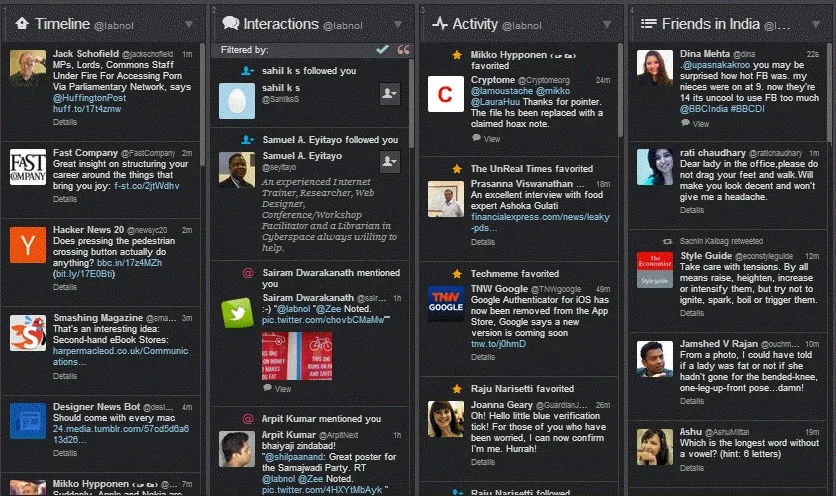
Task: Click favorite star beside Techmeme favorited
Action: point(457,274)
